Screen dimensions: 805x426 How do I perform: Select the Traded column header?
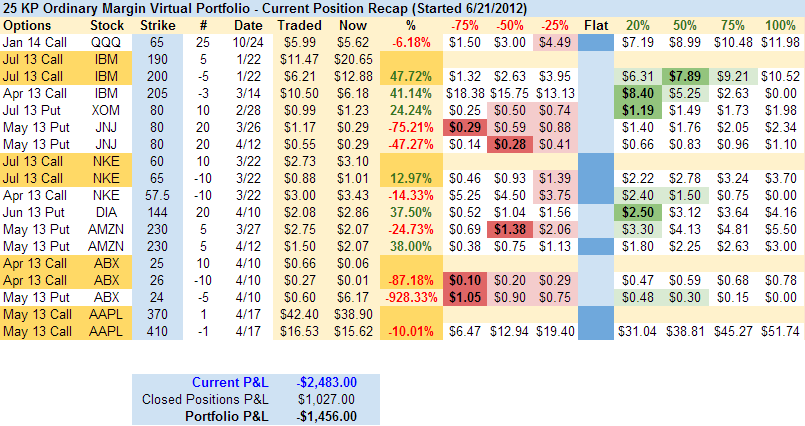pos(300,23)
